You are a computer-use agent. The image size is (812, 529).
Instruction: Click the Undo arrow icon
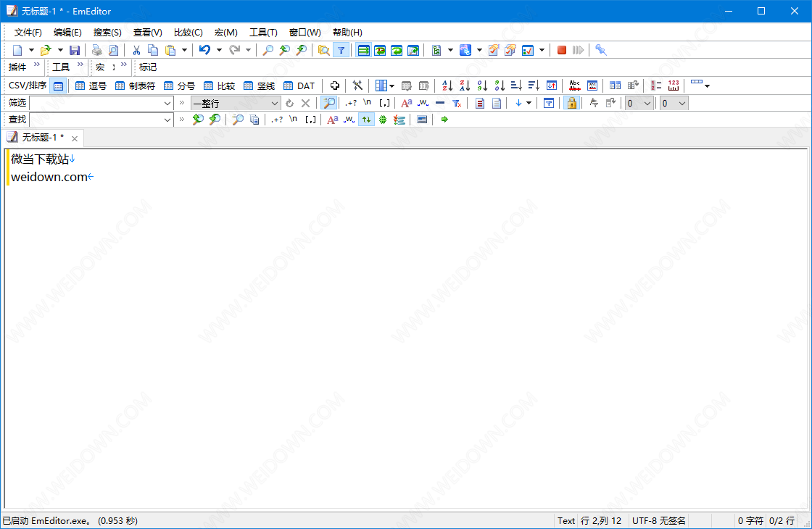pos(204,50)
